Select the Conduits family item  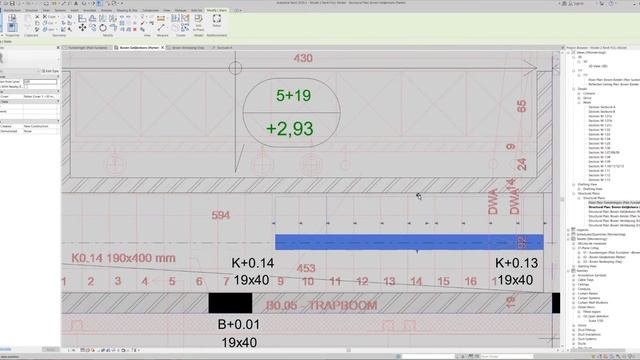(584, 289)
